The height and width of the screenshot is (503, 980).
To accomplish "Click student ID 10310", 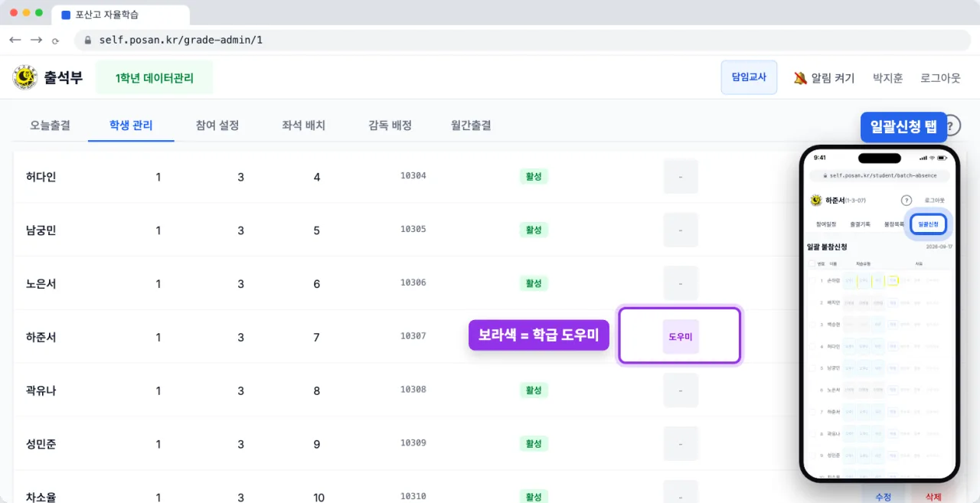I will coord(413,497).
